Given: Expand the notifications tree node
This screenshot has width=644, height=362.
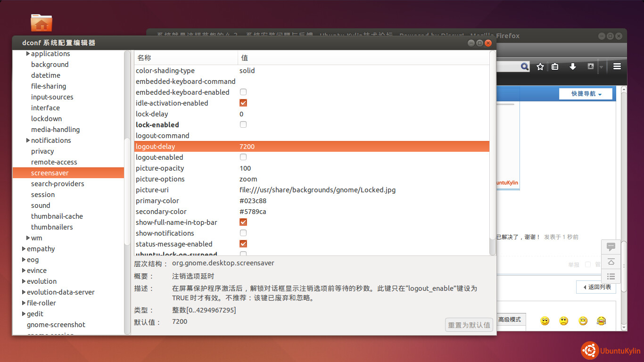Looking at the screenshot, I should coord(28,140).
